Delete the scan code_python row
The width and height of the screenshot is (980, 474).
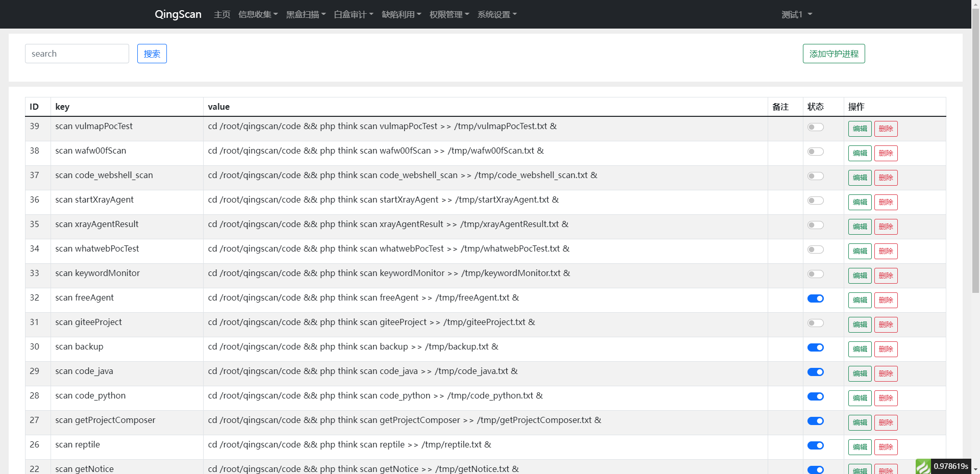click(886, 398)
